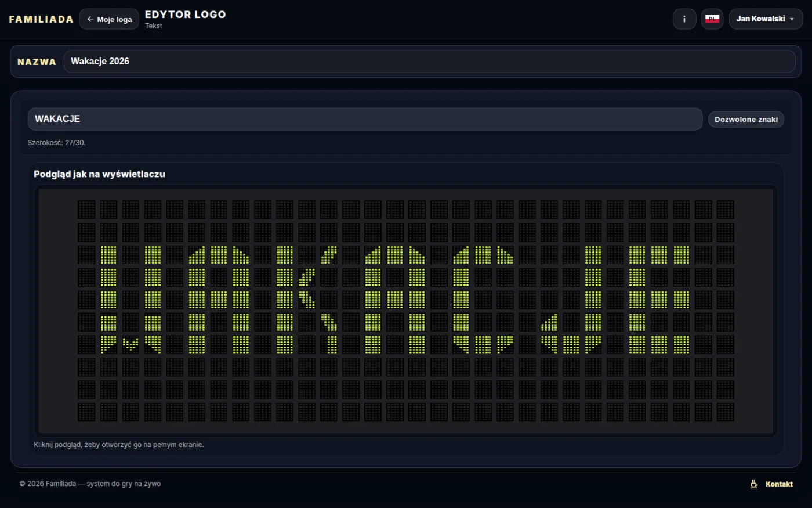Click the '© 2026 Familiada' footer text
812x508 pixels.
pos(90,484)
